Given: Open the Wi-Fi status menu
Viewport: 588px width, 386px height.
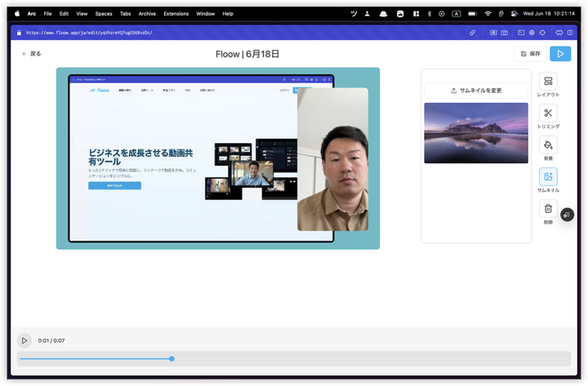Looking at the screenshot, I should (488, 14).
